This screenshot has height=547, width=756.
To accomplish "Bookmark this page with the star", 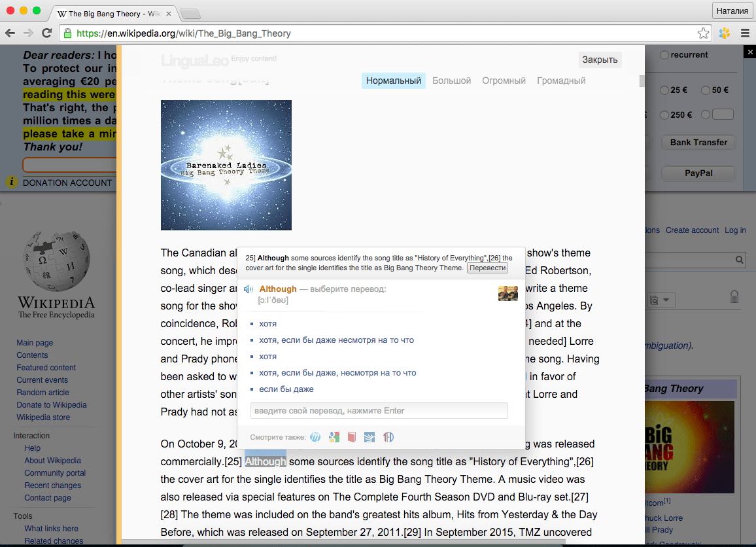I will [x=703, y=33].
